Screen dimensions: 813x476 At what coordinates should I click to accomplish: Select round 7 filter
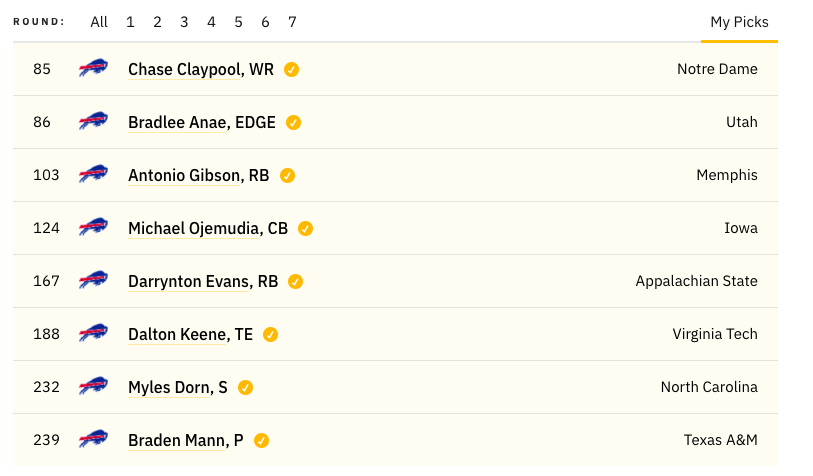[x=292, y=22]
